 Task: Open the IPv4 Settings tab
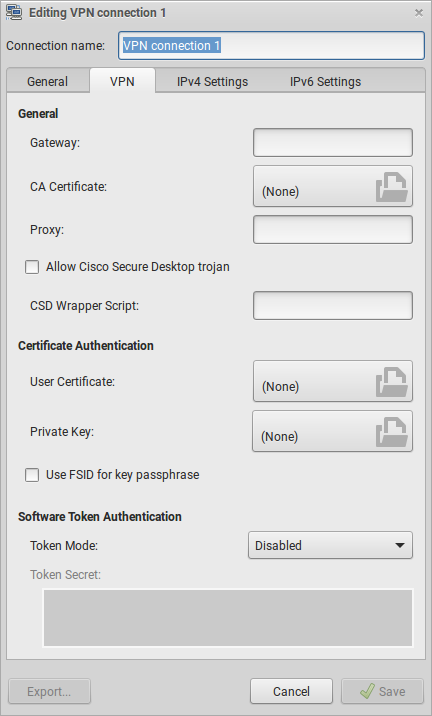[x=212, y=81]
